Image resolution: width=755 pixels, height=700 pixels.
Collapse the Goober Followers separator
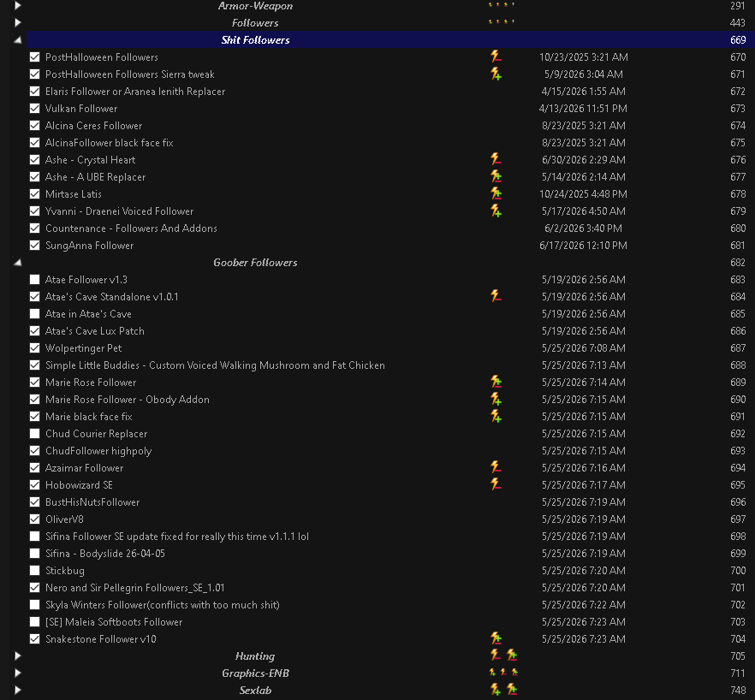tap(18, 263)
